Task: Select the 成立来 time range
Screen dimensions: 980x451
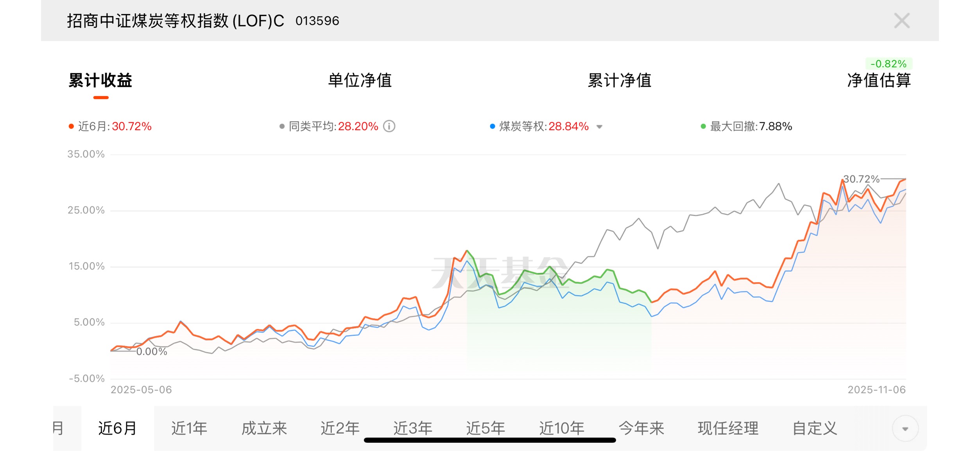Action: [x=264, y=428]
